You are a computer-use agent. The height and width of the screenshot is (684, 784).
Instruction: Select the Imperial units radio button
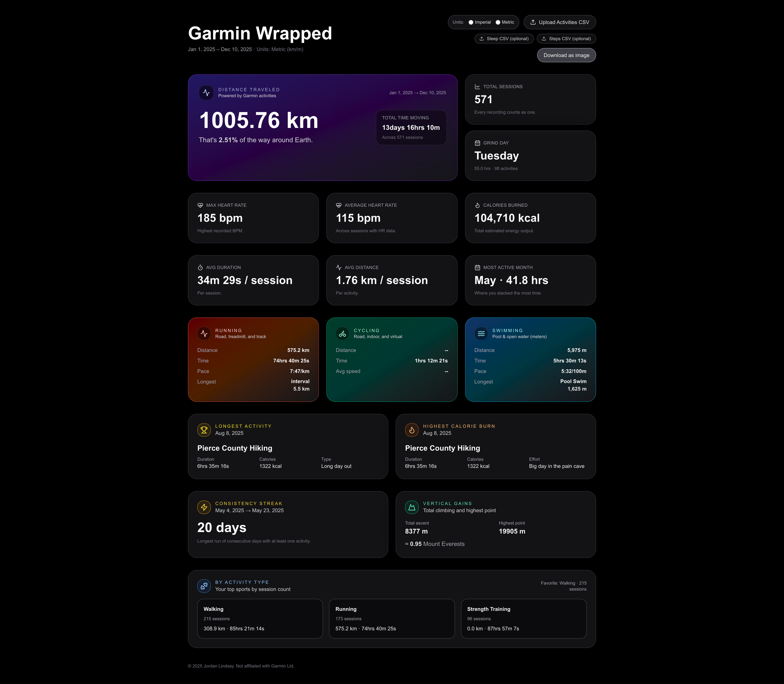point(471,23)
